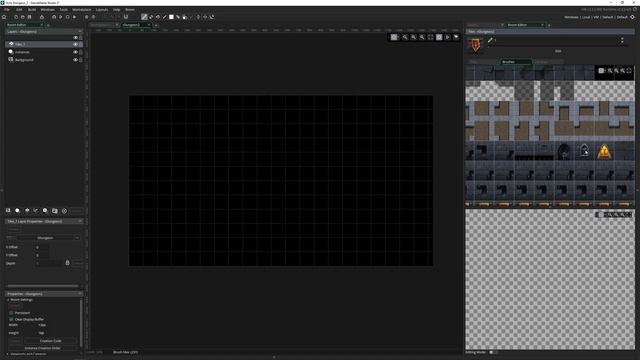Screen dimensions: 640x360
Task: Toggle the Clear Display Buffer checkbox
Action: pyautogui.click(x=11, y=319)
